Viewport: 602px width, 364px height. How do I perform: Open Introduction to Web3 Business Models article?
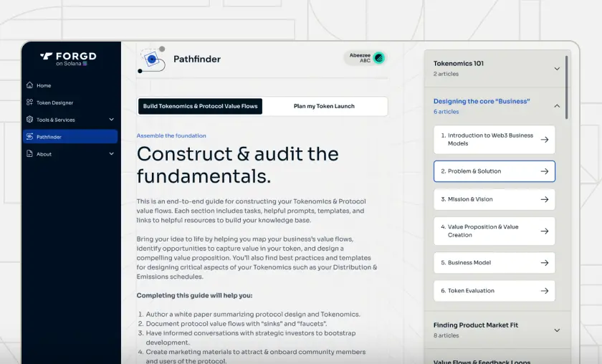point(494,140)
